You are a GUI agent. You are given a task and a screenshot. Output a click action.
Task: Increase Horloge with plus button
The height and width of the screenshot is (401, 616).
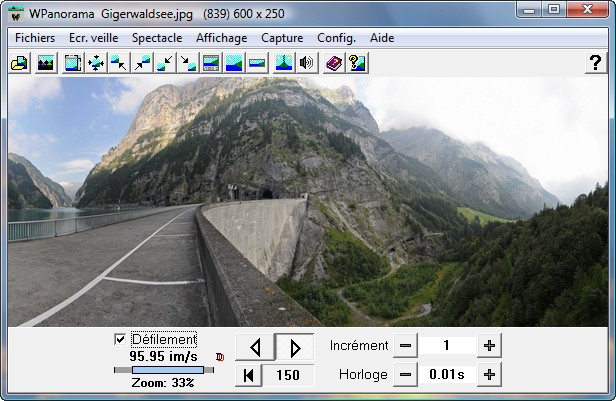(x=489, y=375)
